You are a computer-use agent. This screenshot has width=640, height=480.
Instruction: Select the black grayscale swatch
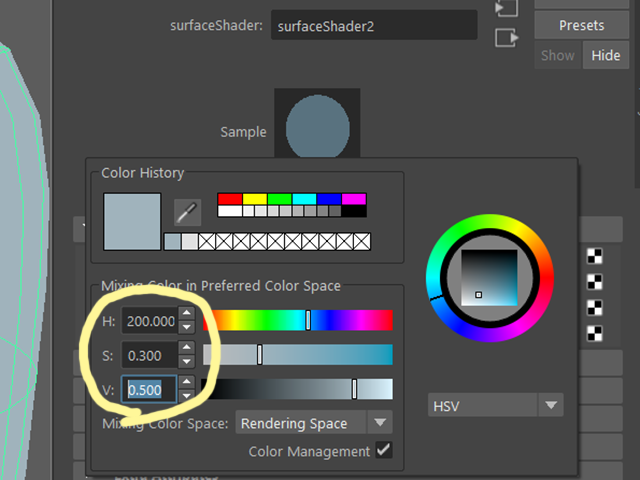[354, 211]
